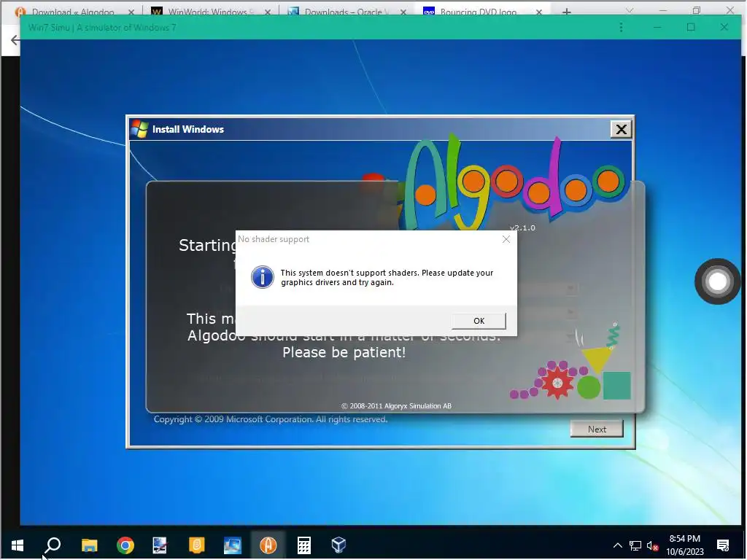747x560 pixels.
Task: Open File Explorer from the taskbar
Action: point(89,545)
